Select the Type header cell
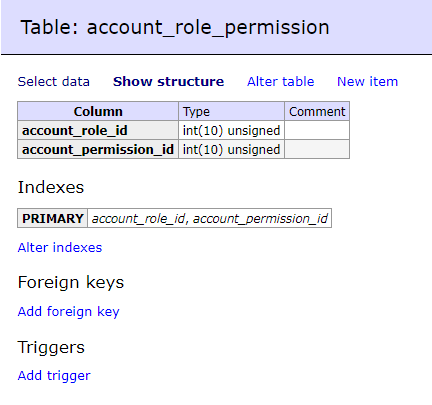 [x=231, y=111]
